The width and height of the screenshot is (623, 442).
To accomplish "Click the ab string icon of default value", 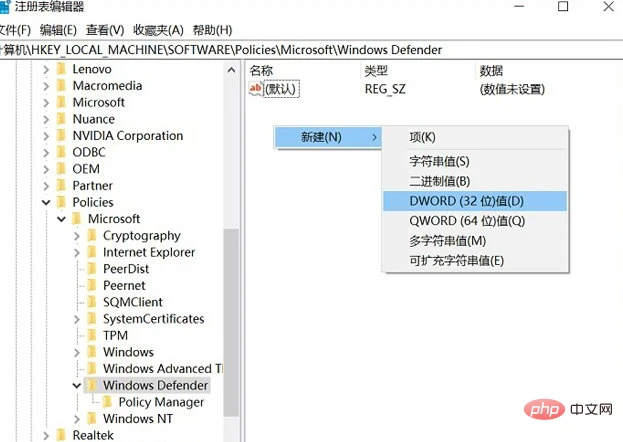I will [255, 88].
